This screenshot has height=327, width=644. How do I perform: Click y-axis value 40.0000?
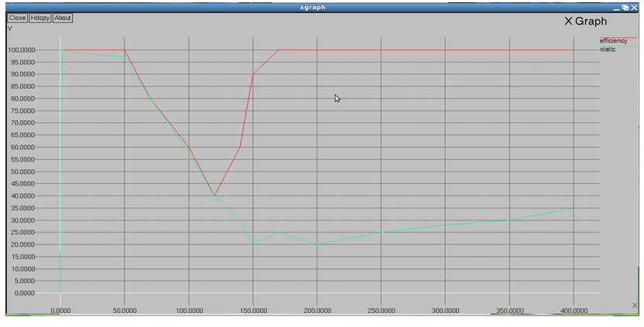[x=22, y=196]
